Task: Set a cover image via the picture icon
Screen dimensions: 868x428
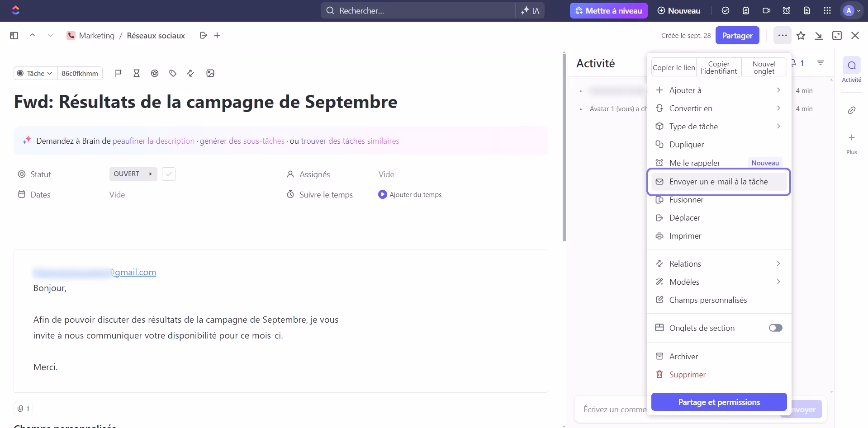Action: click(210, 73)
